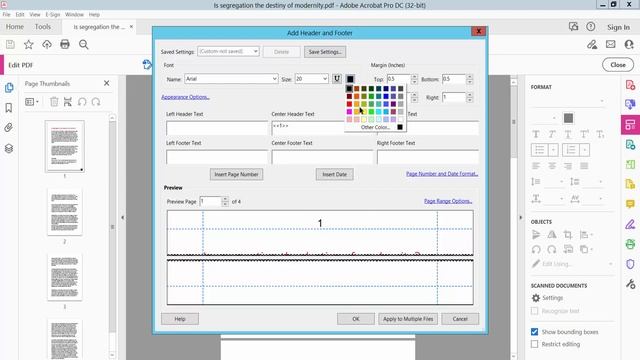Open the E-Sign menu
Viewport: 640px width, 360px height.
(53, 14)
